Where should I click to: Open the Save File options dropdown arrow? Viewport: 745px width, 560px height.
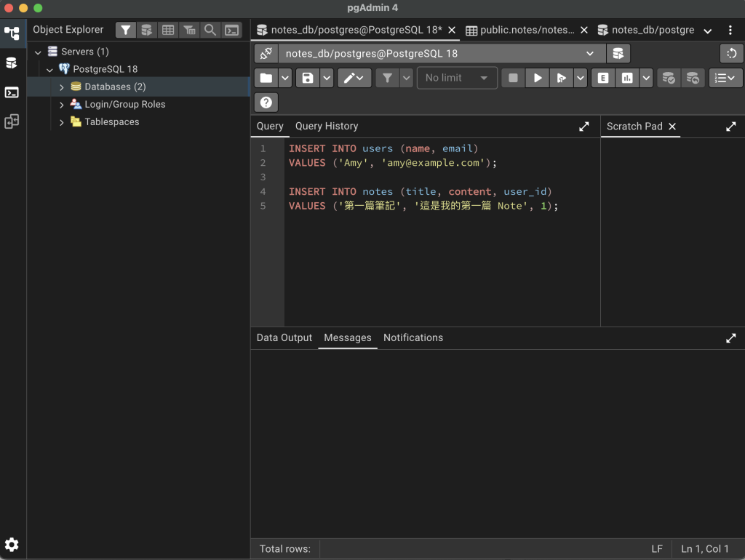click(x=327, y=78)
